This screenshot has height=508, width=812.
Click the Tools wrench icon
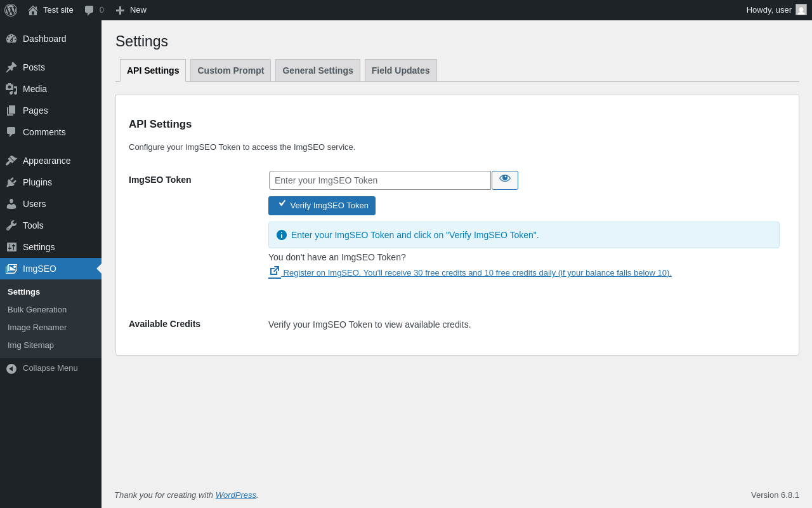pos(11,225)
